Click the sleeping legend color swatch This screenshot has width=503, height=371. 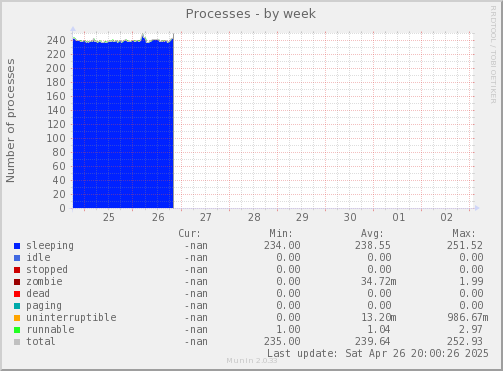tap(17, 246)
